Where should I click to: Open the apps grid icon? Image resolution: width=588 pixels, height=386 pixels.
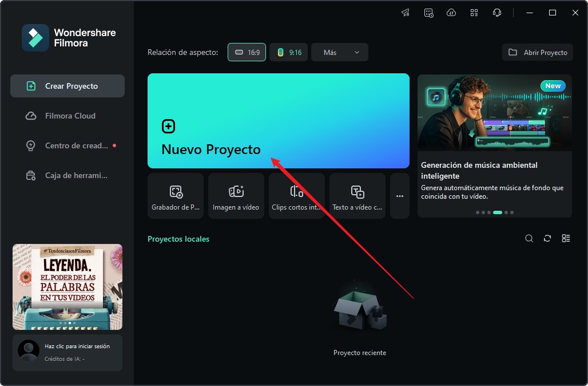(474, 13)
